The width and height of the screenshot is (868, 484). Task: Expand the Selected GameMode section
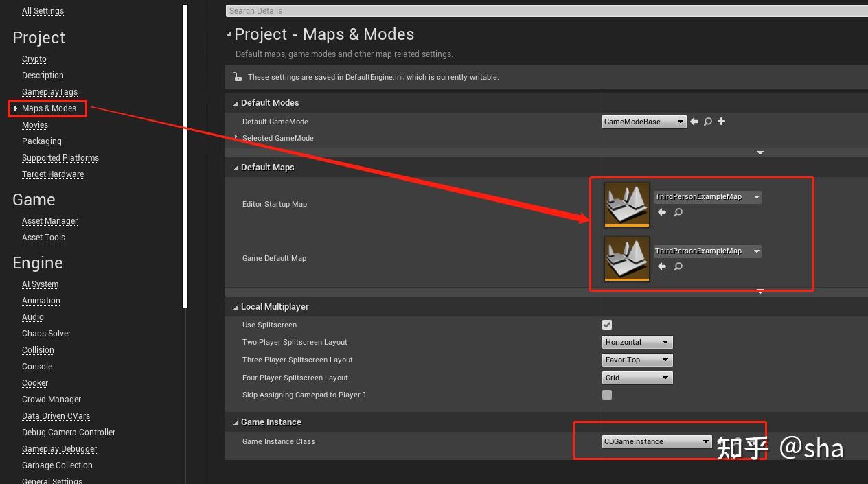pyautogui.click(x=238, y=137)
